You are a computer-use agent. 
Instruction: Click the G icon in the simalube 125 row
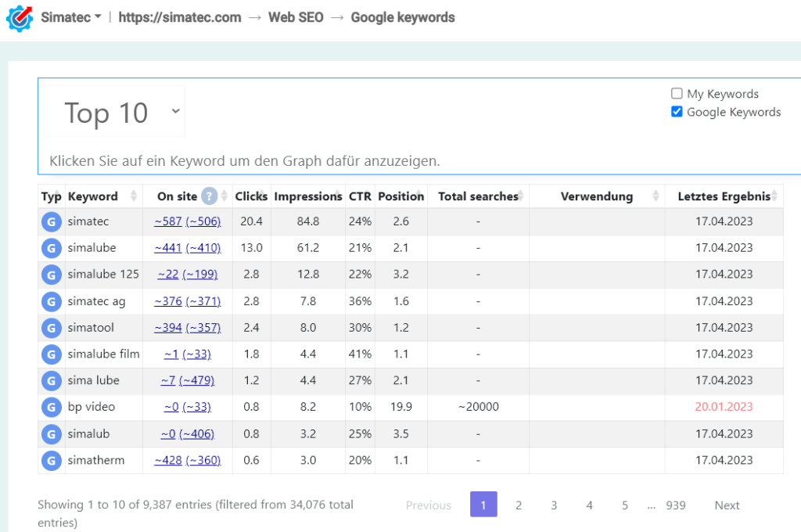coord(52,275)
